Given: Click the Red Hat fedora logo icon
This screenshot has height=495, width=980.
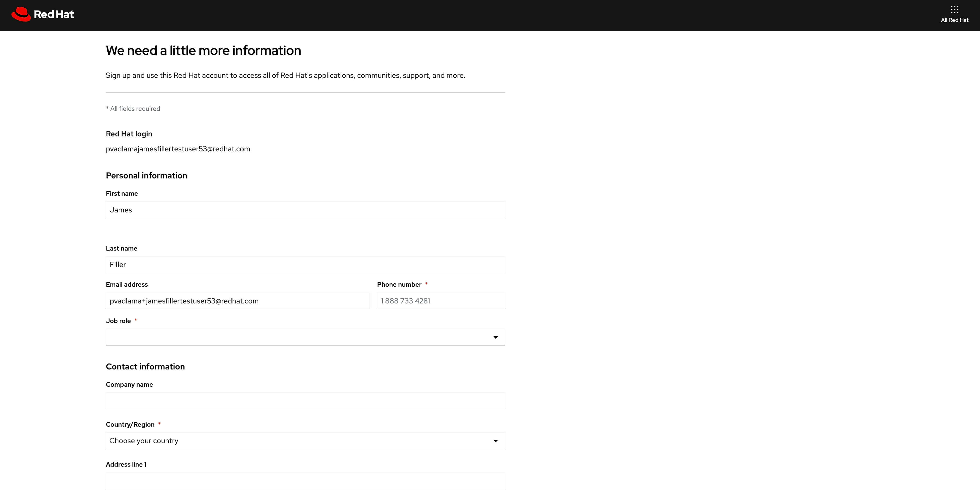Looking at the screenshot, I should [21, 14].
